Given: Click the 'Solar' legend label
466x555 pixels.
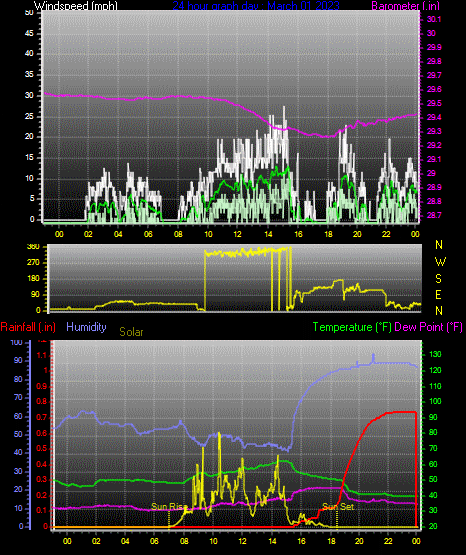Looking at the screenshot, I should pyautogui.click(x=131, y=332).
